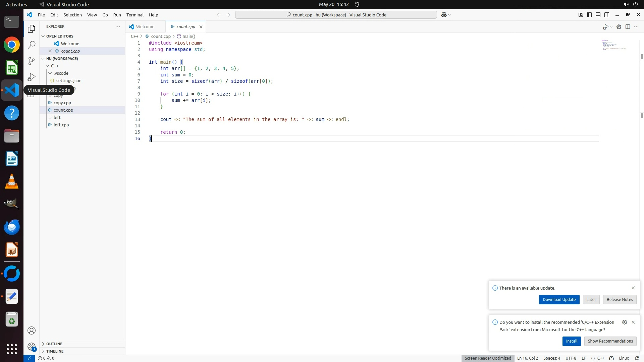The height and width of the screenshot is (362, 644).
Task: Open the Manage gear icon
Action: tap(32, 347)
